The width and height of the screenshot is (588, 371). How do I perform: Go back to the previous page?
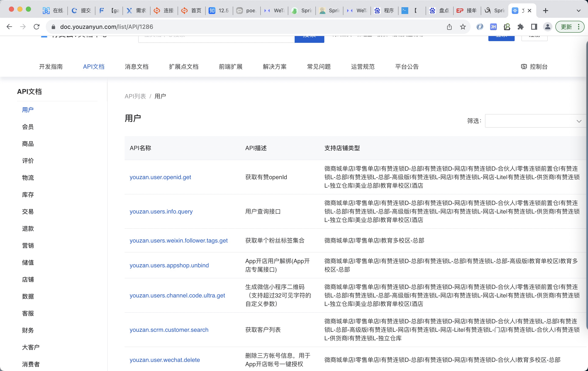point(9,27)
